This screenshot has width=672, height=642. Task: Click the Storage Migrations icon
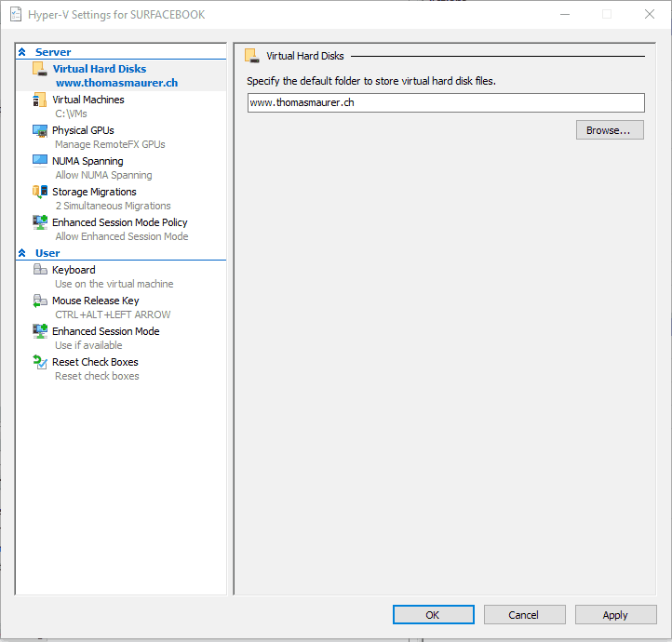(40, 192)
